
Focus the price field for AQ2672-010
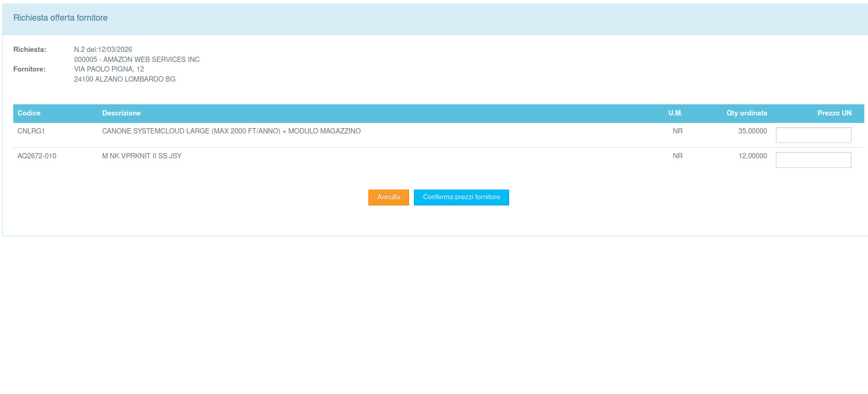tap(813, 160)
